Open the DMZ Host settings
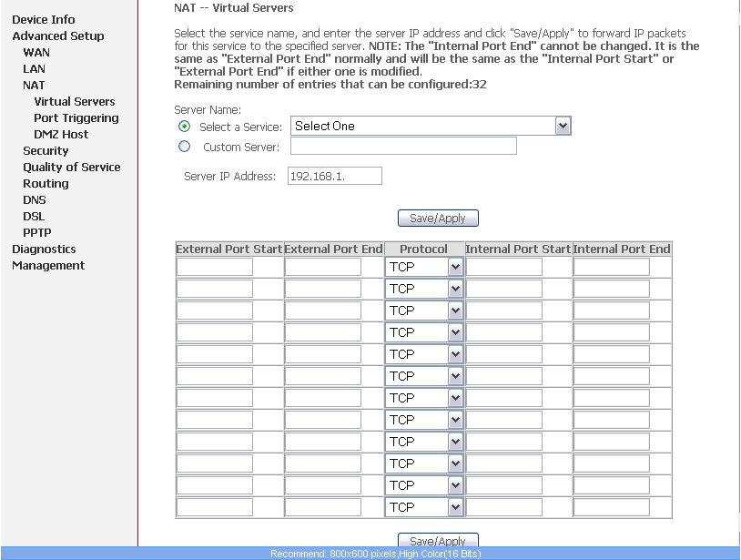The image size is (741, 560). tap(61, 134)
